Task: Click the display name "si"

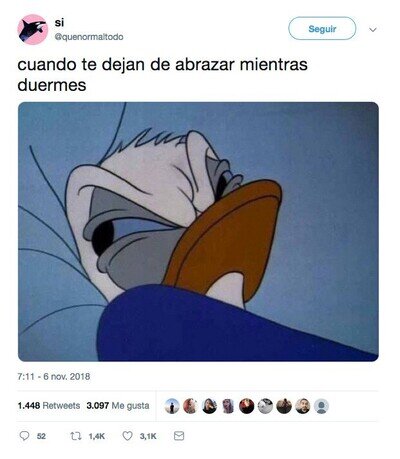Action: 59,23
